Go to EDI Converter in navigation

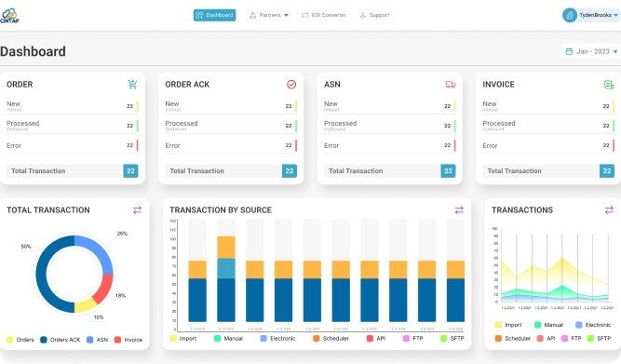point(324,15)
